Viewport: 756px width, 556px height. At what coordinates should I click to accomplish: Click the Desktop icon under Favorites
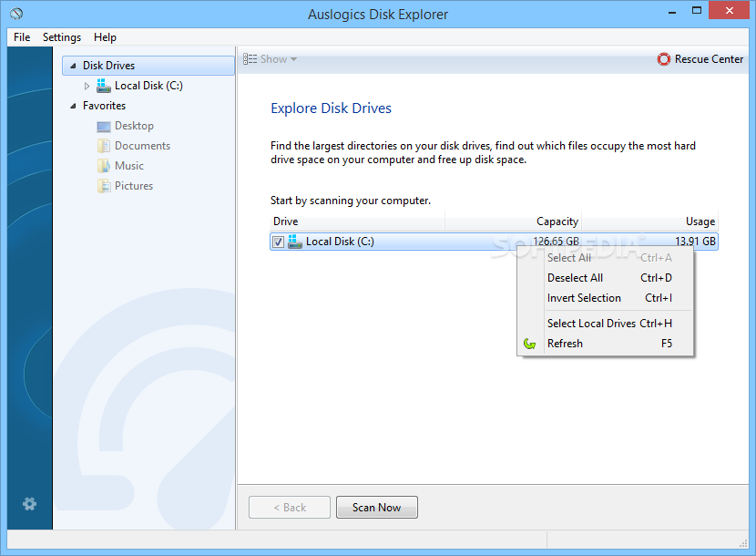point(104,127)
